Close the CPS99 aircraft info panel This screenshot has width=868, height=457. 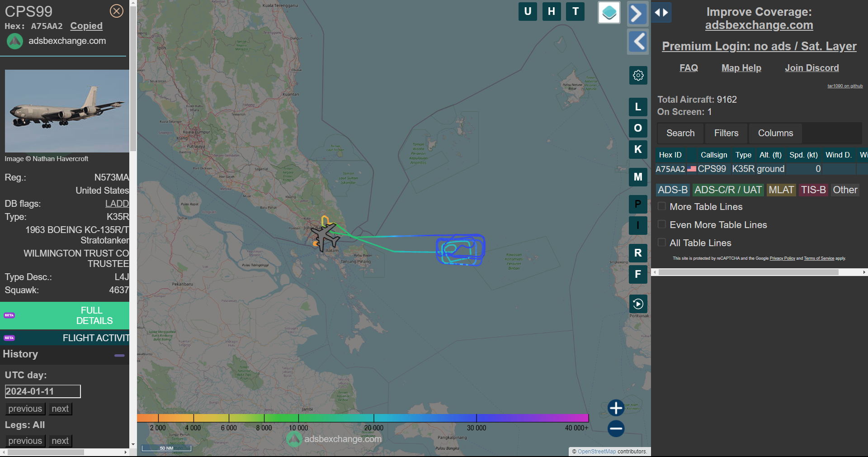[117, 11]
